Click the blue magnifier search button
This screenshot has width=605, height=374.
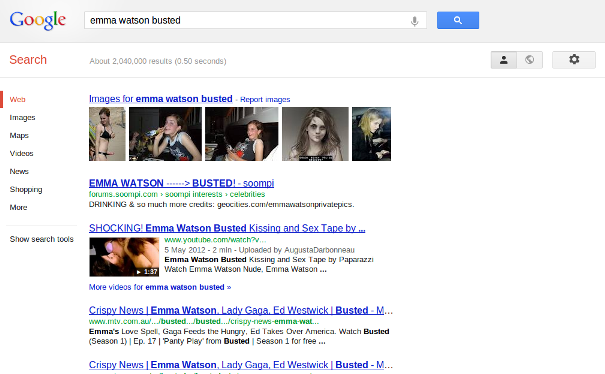[458, 20]
